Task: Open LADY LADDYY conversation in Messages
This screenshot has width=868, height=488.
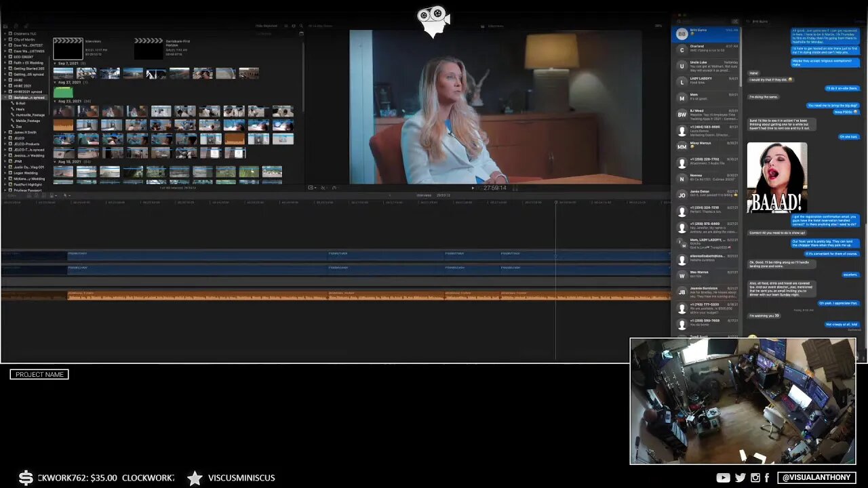Action: (x=706, y=81)
